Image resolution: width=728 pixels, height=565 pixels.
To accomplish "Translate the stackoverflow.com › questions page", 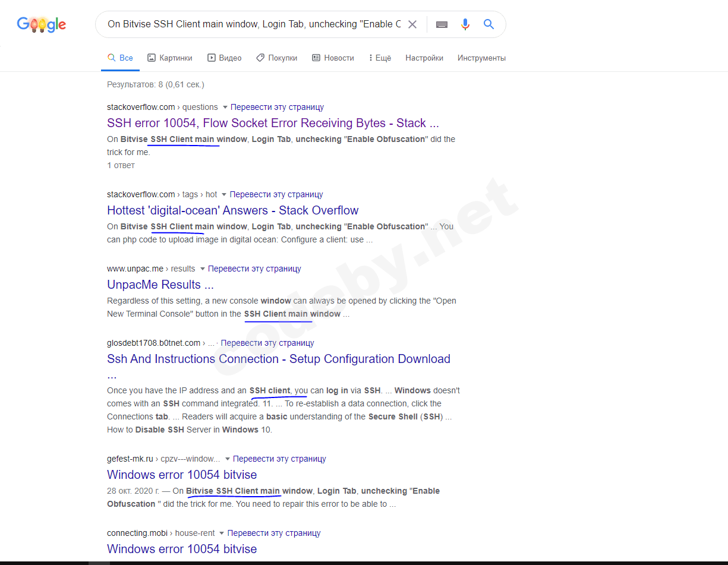I will click(x=277, y=108).
